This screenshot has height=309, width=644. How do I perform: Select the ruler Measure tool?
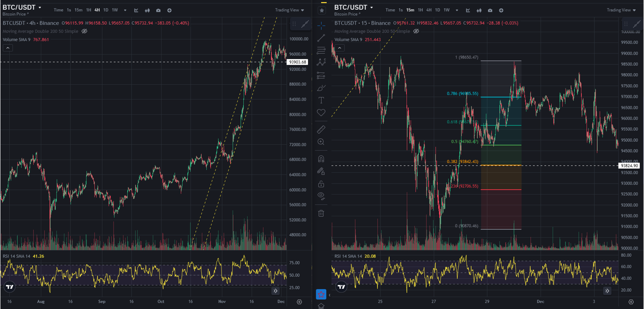[321, 129]
